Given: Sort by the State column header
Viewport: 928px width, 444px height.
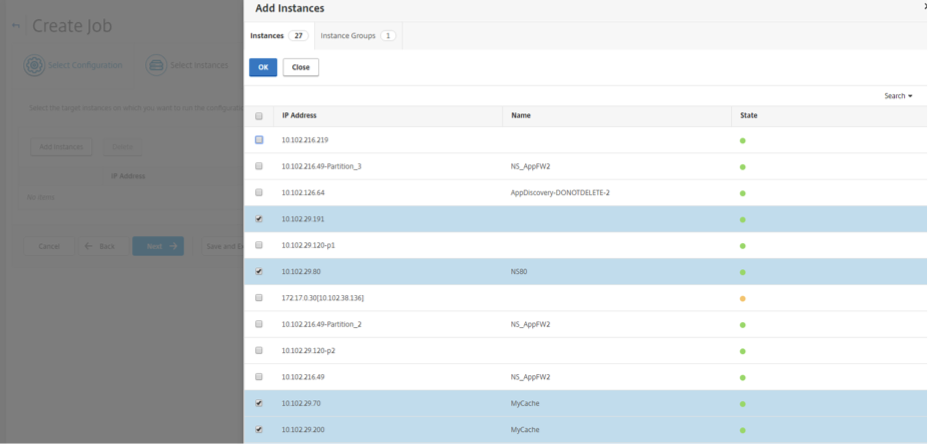Looking at the screenshot, I should point(749,116).
